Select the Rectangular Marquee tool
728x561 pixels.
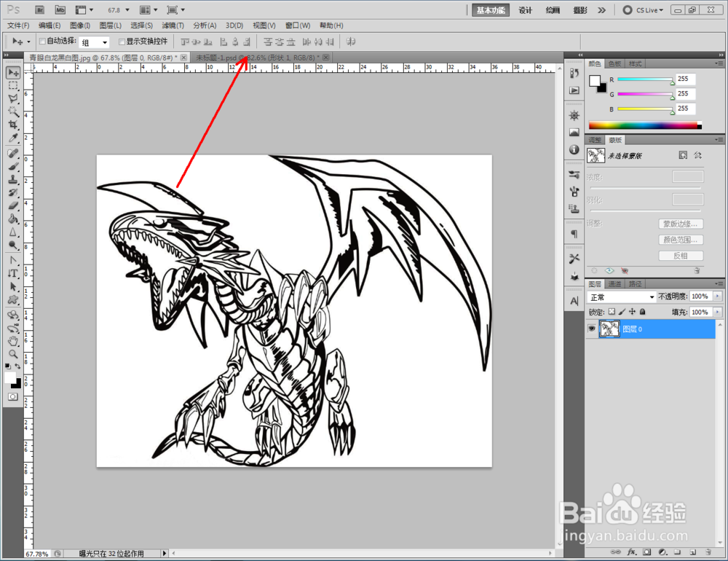pos(13,86)
